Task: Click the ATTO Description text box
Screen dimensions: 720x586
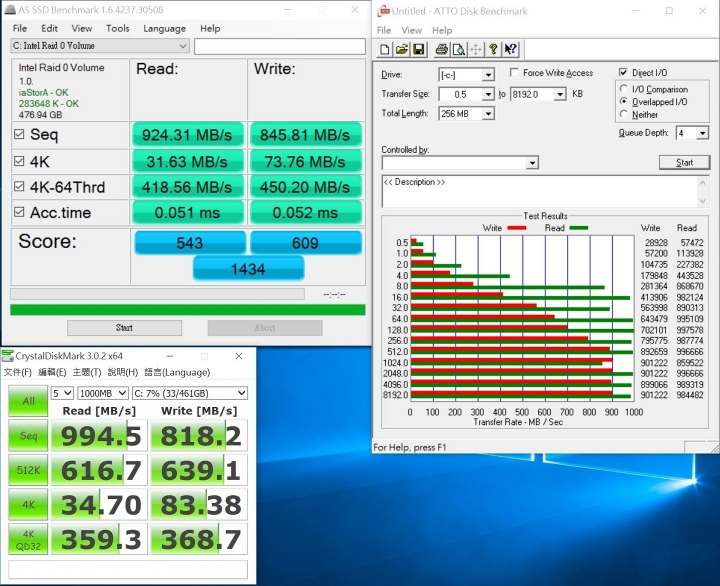Action: pos(540,191)
